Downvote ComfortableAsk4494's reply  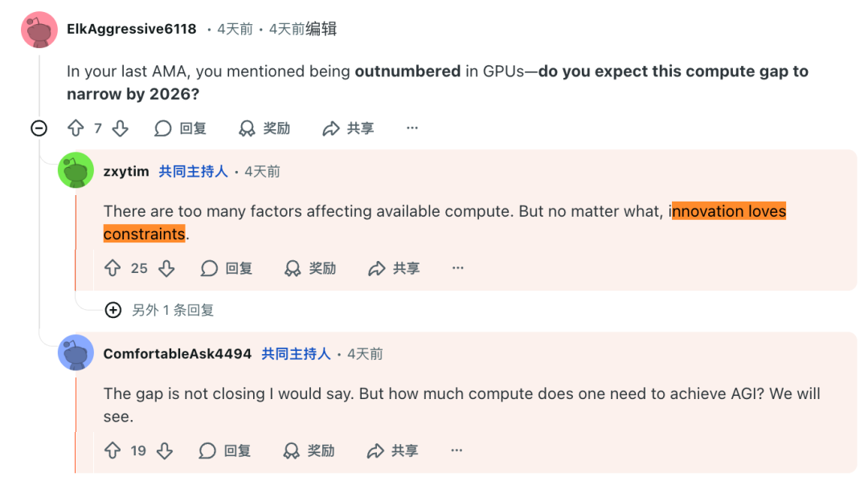tap(165, 450)
